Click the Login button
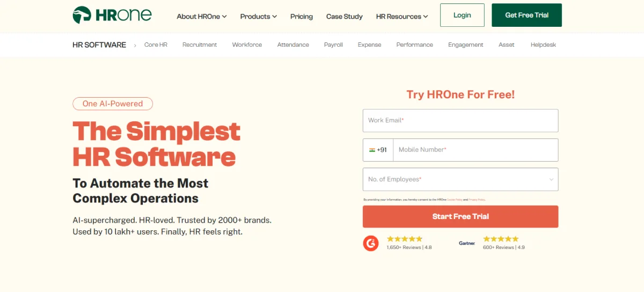 [x=462, y=15]
